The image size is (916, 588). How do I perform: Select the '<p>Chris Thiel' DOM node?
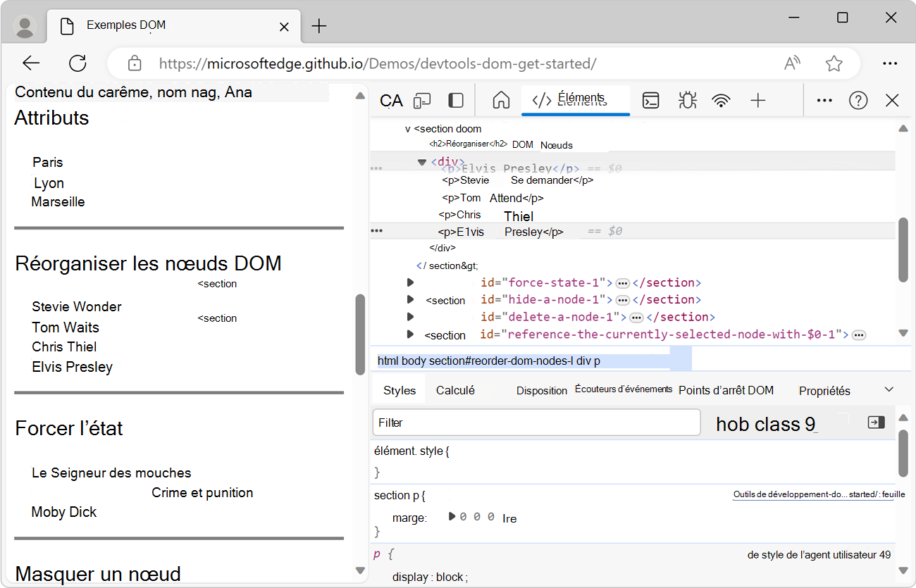485,215
